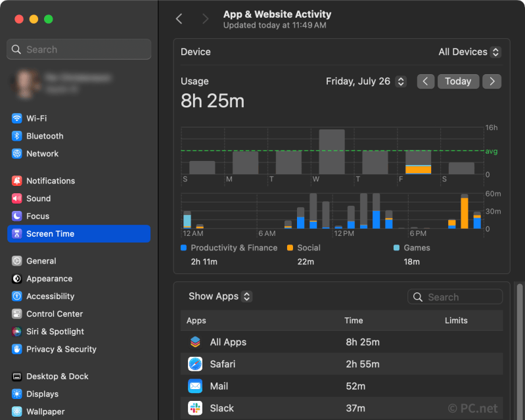525x420 pixels.
Task: Click the Safari app icon
Action: [x=195, y=364]
